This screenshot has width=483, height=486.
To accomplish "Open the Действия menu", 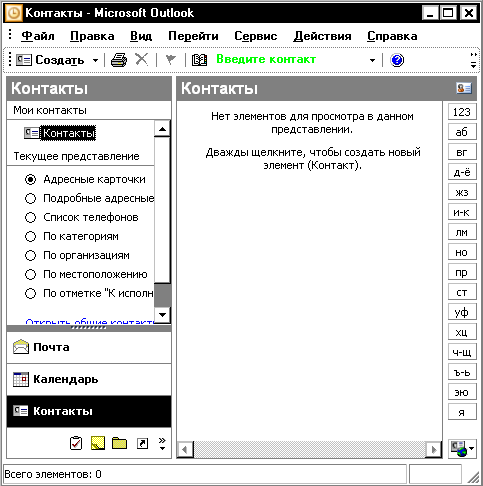I will [x=322, y=36].
